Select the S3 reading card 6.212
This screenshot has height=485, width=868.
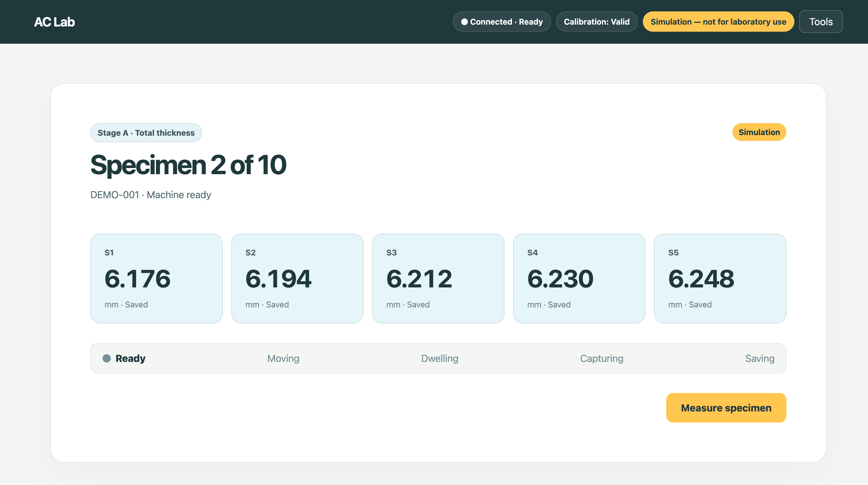pos(438,278)
